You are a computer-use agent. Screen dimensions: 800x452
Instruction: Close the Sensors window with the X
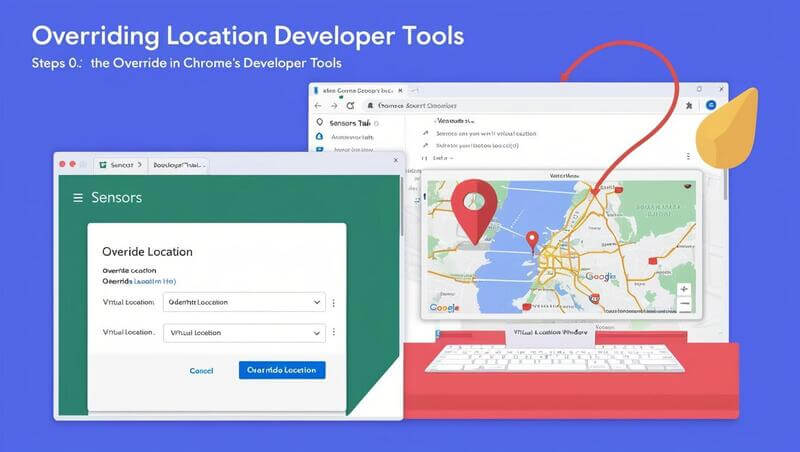pos(396,160)
